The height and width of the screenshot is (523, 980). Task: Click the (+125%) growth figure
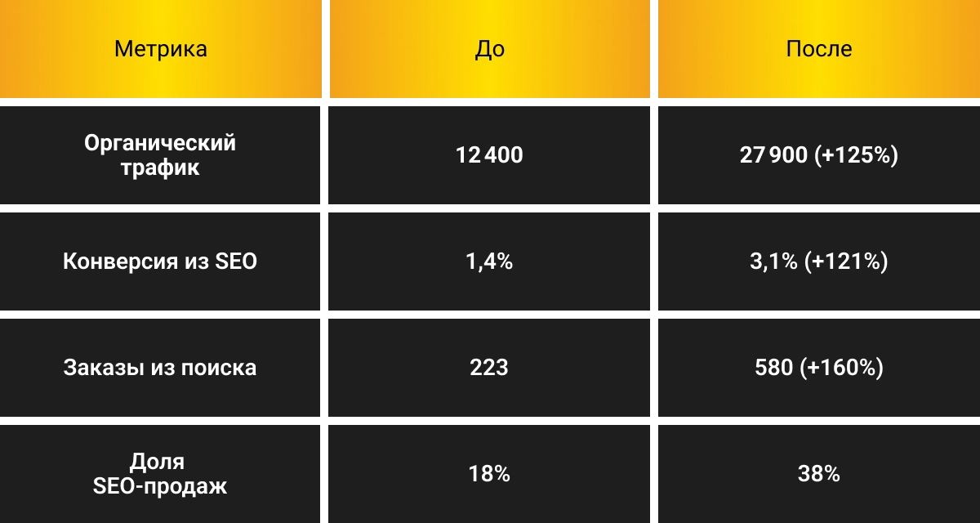(857, 155)
